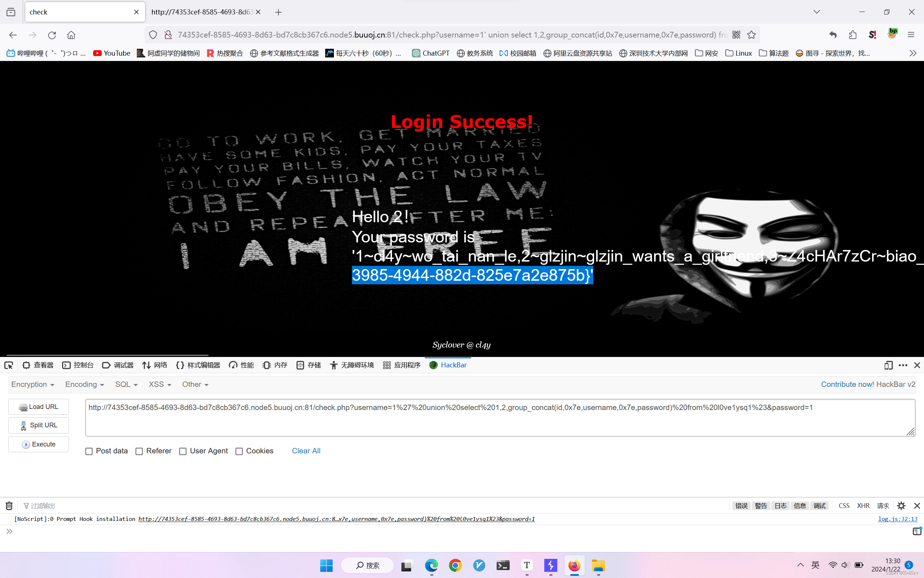This screenshot has width=924, height=578.
Task: Expand the SQL dropdown in HackBar
Action: click(x=126, y=385)
